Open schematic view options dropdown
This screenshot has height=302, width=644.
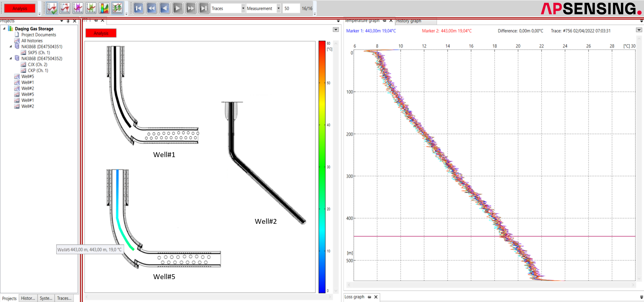point(336,30)
